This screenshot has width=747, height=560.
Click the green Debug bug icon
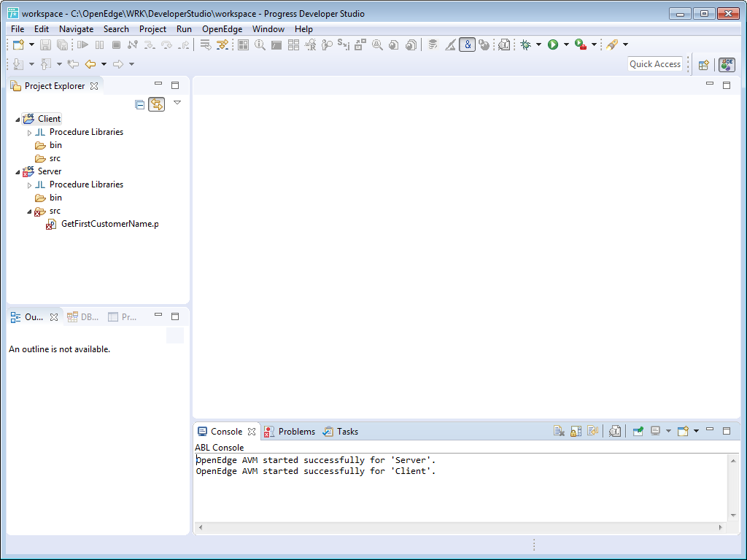point(525,44)
